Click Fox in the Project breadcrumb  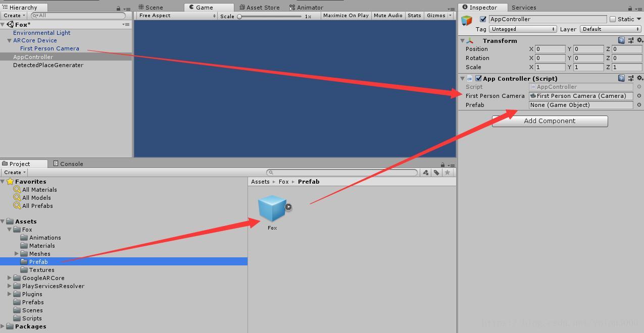(284, 182)
